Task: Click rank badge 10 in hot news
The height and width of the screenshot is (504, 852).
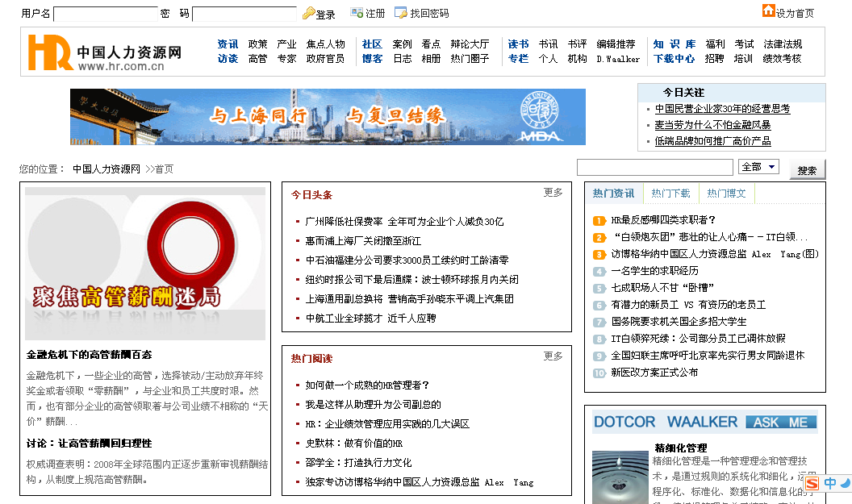Action: (599, 373)
